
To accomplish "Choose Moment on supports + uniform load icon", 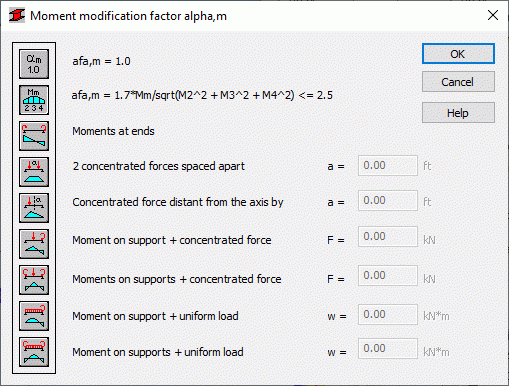I will (x=34, y=352).
